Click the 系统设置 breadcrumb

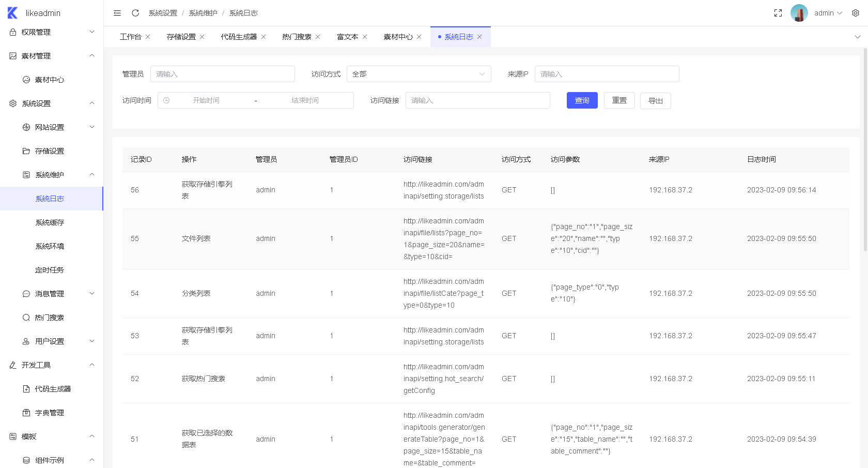[x=163, y=13]
